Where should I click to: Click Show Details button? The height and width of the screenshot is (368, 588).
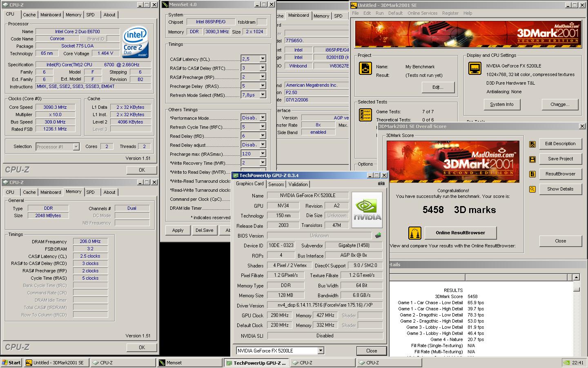pos(560,189)
